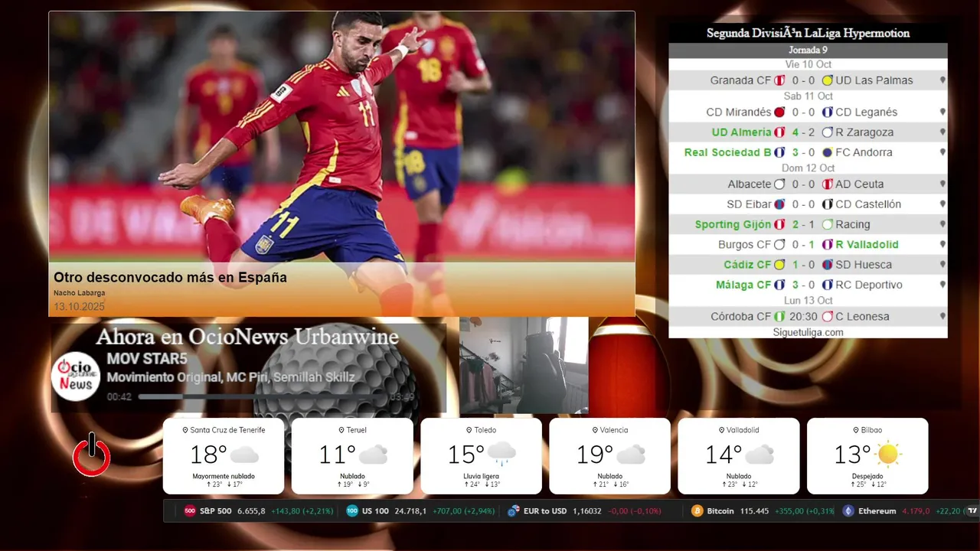Open the map pin for Córdoba CF match
Screen dimensions: 980x551
pos(942,317)
